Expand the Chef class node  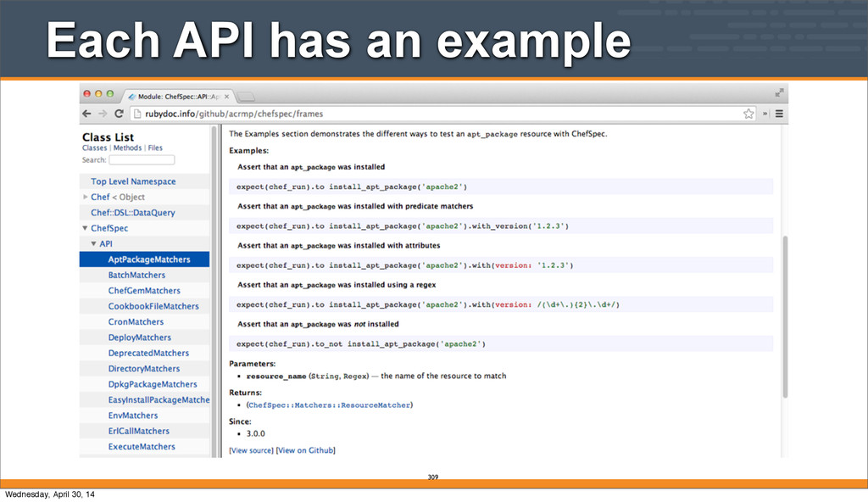(86, 197)
